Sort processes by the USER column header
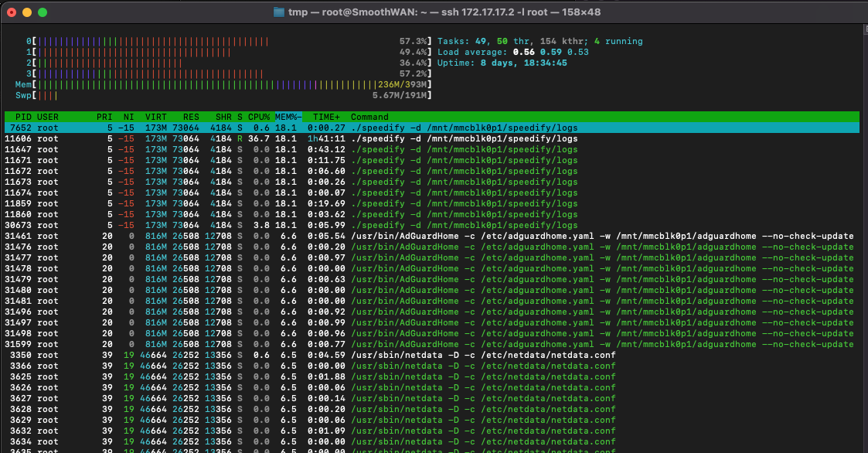This screenshot has width=868, height=453. click(48, 117)
